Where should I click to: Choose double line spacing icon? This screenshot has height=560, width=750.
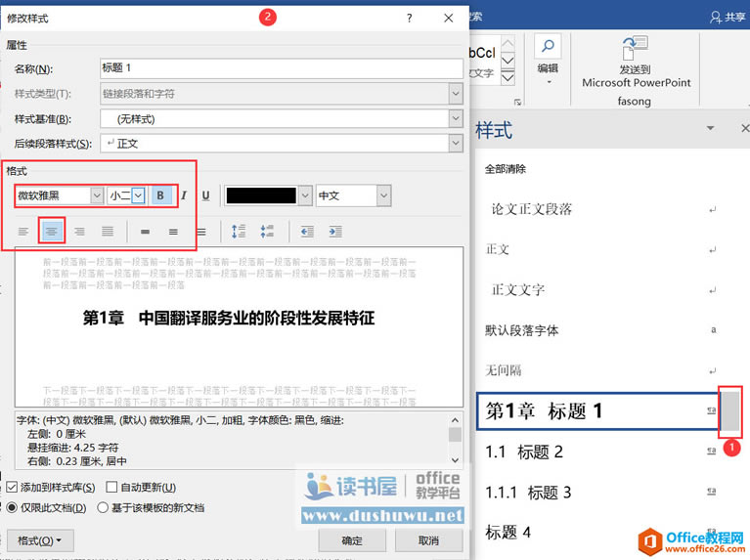[x=201, y=232]
